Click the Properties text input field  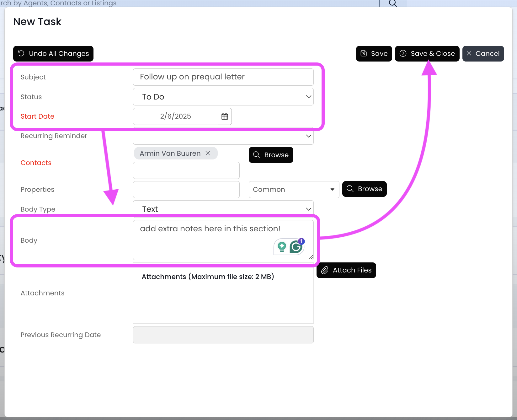(x=186, y=190)
